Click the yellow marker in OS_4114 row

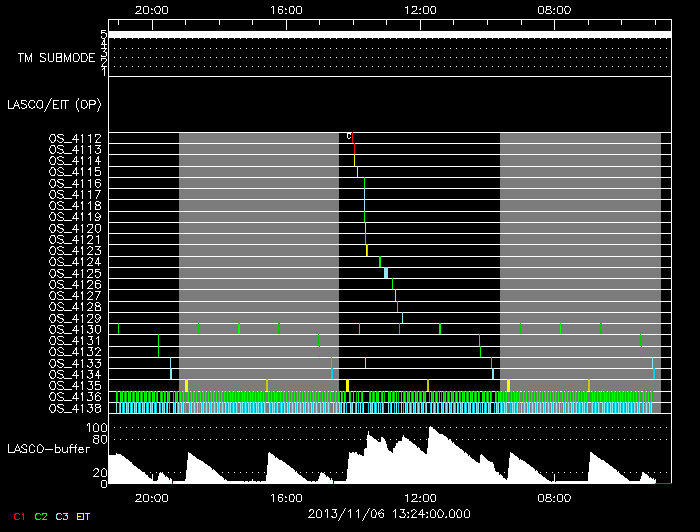[354, 161]
